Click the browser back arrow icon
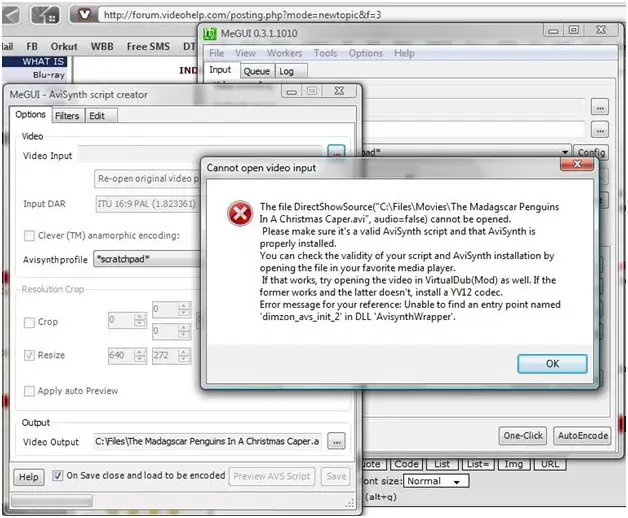Image resolution: width=628 pixels, height=518 pixels. click(11, 15)
